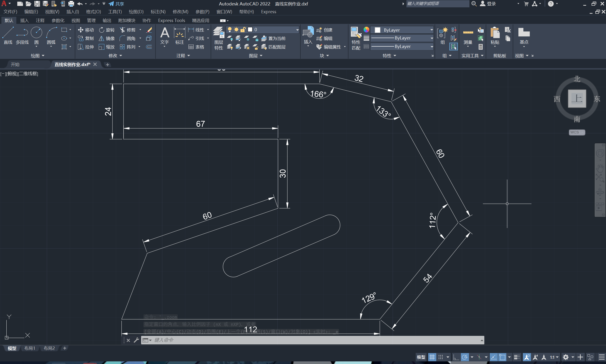606x364 pixels.
Task: Click the 置为当前 button
Action: (273, 39)
